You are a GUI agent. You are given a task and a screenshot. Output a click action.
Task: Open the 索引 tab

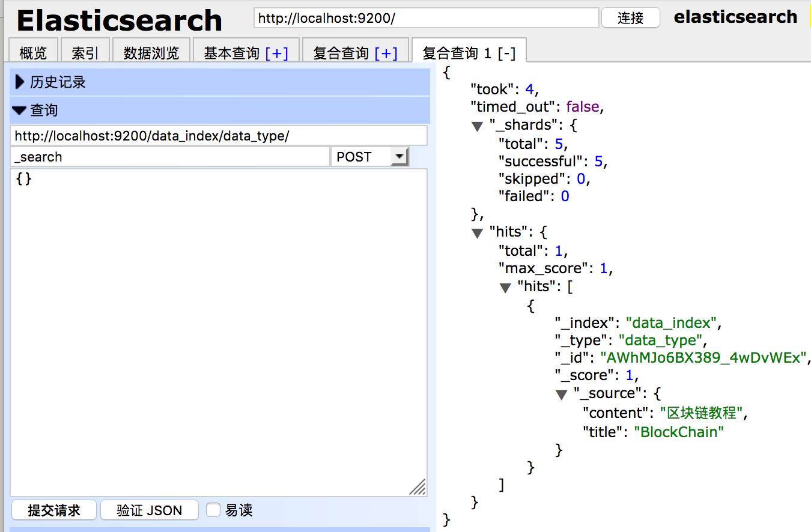[85, 52]
